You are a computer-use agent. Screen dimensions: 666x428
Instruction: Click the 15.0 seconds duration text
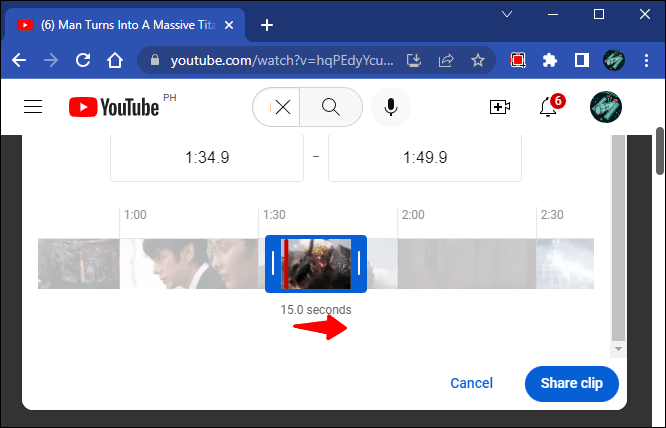click(x=316, y=310)
